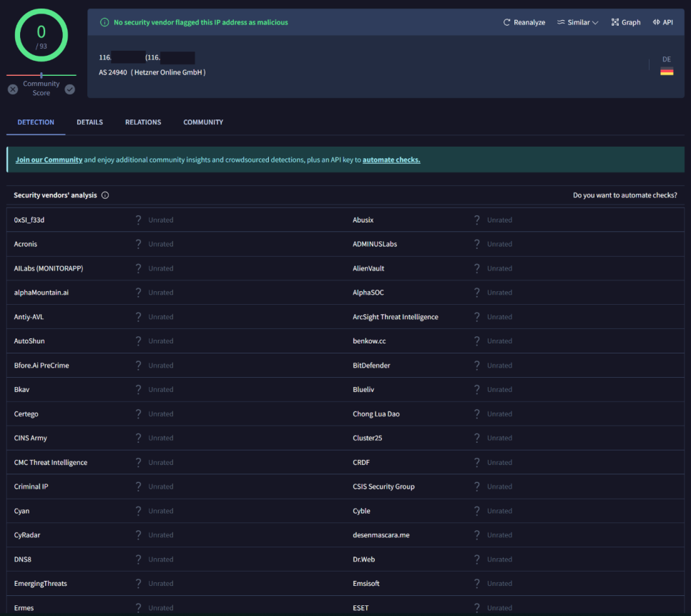Click the 'EmergingThreats' vendor name
691x616 pixels.
point(41,583)
